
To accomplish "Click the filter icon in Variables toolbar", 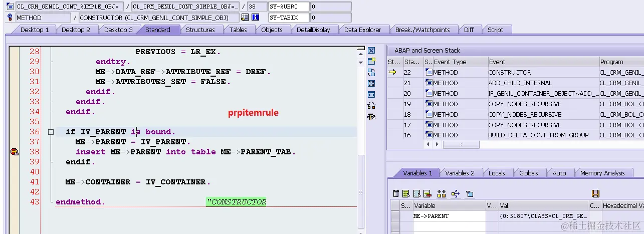I will pos(470,193).
